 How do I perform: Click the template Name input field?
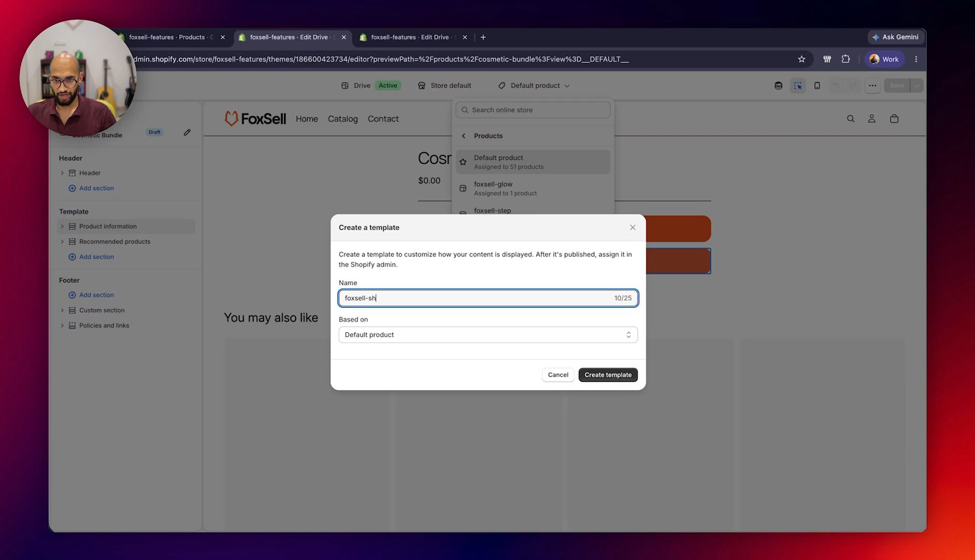pos(488,298)
